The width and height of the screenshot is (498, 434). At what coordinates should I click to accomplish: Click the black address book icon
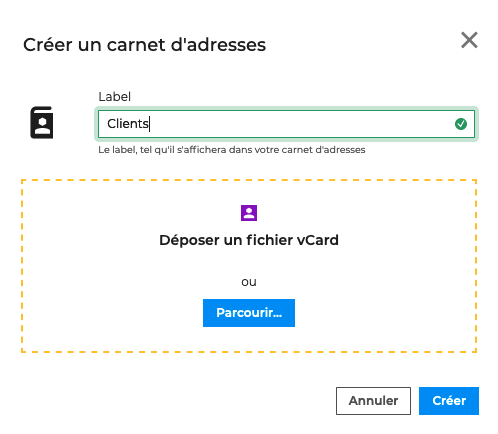click(42, 123)
